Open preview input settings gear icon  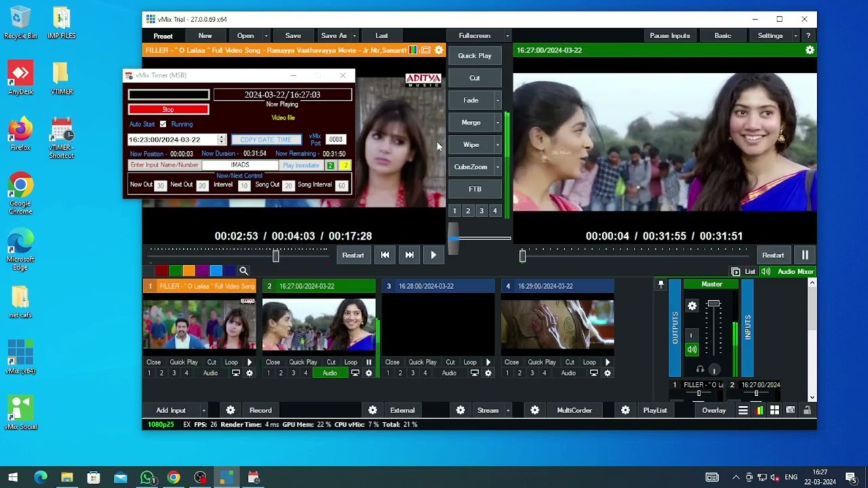pos(439,50)
